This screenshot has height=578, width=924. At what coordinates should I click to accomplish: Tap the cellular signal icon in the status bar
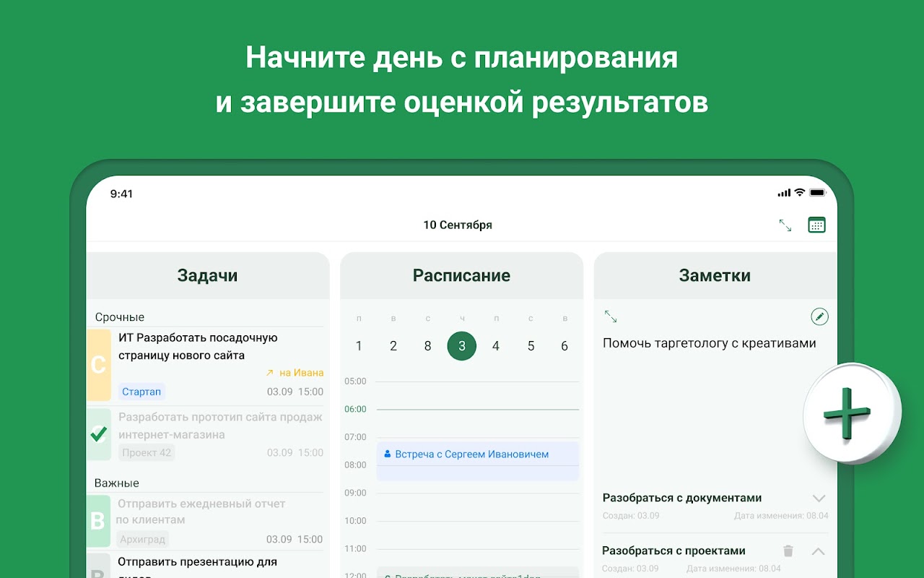[784, 193]
